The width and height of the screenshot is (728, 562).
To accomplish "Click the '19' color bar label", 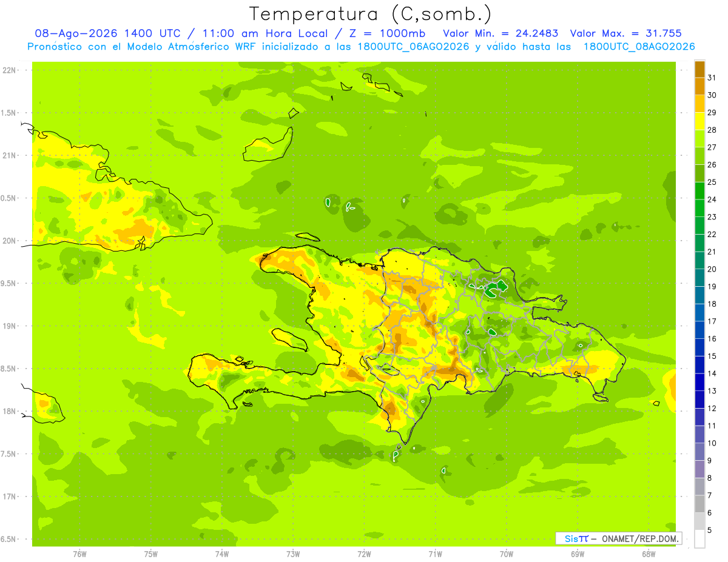I will tap(712, 287).
